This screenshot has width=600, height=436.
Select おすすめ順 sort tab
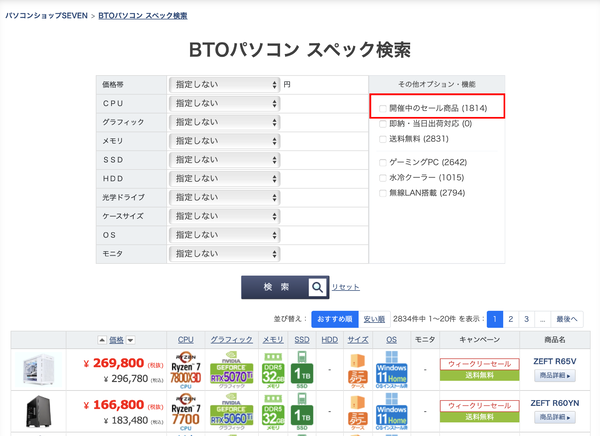click(x=335, y=319)
